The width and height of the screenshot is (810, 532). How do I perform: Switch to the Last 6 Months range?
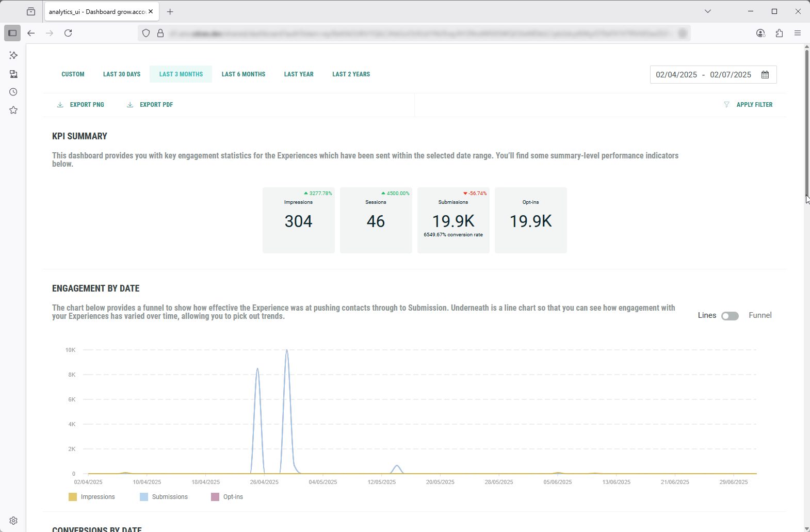244,74
